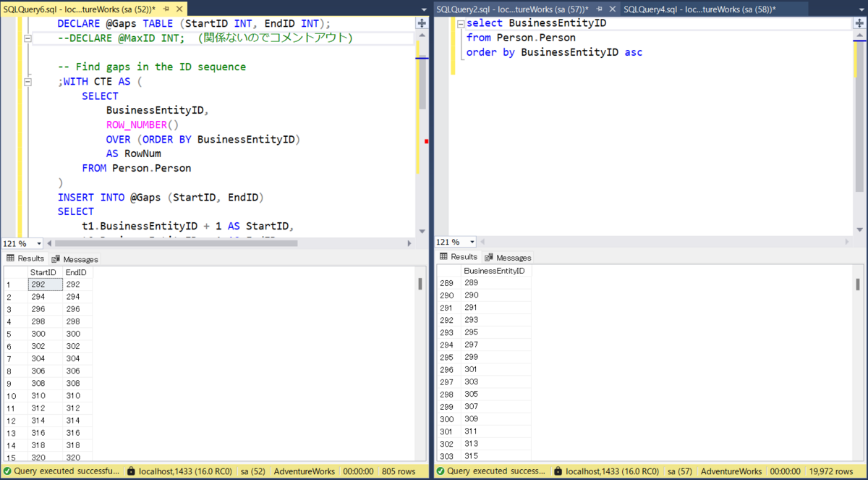Click right results grid vertical scrollbar

pyautogui.click(x=859, y=284)
